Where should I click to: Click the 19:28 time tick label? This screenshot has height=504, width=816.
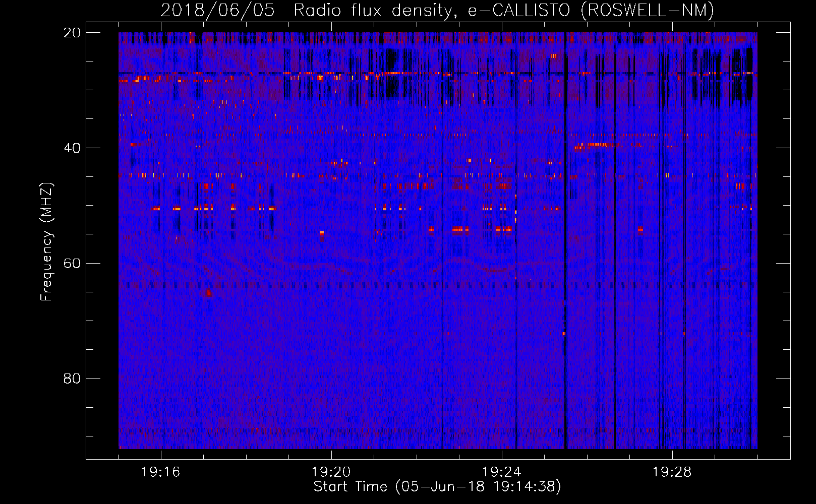[x=672, y=472]
